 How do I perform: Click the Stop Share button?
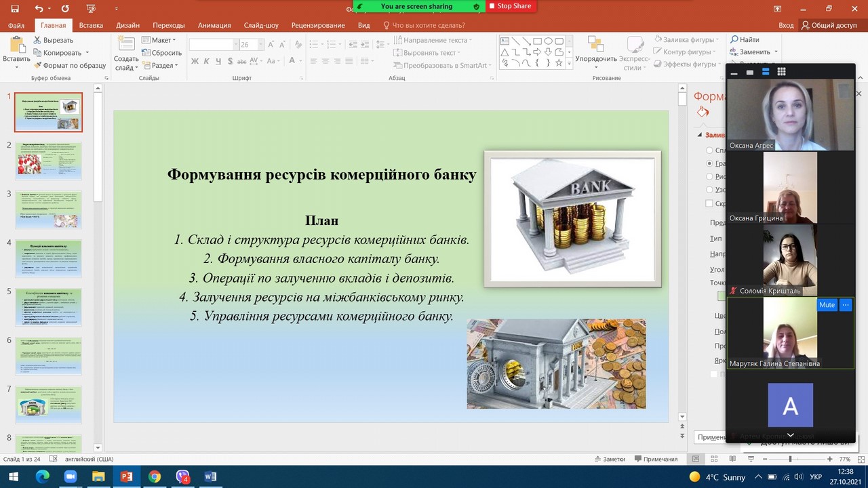(510, 6)
